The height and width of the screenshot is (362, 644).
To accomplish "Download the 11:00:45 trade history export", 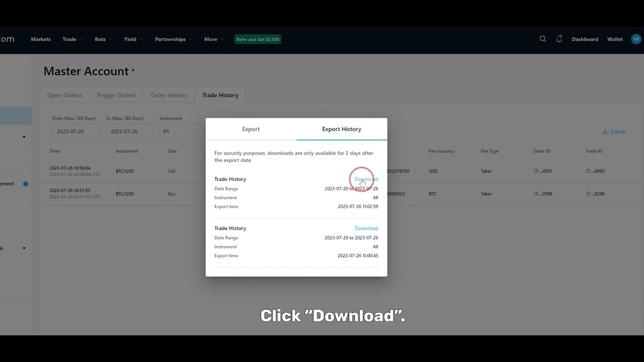I will coord(366,228).
